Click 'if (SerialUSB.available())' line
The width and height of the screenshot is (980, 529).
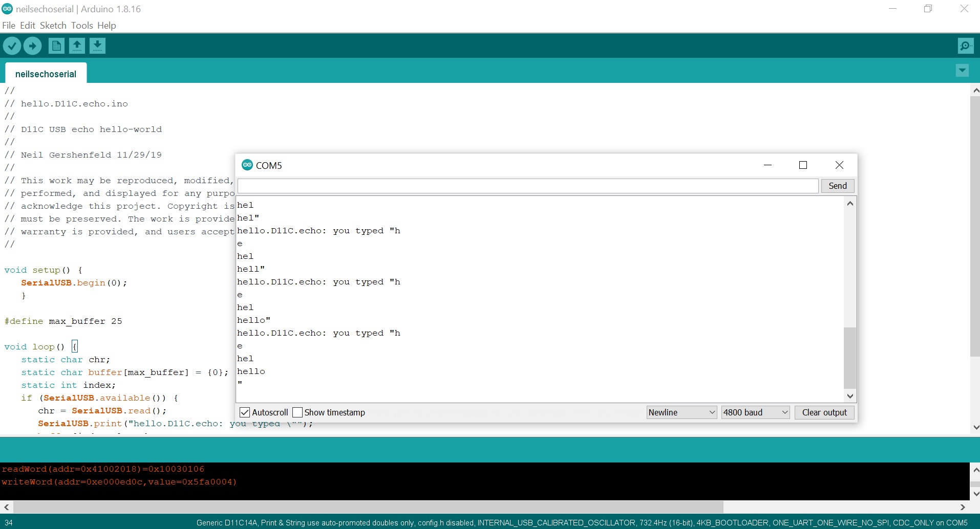pyautogui.click(x=99, y=398)
